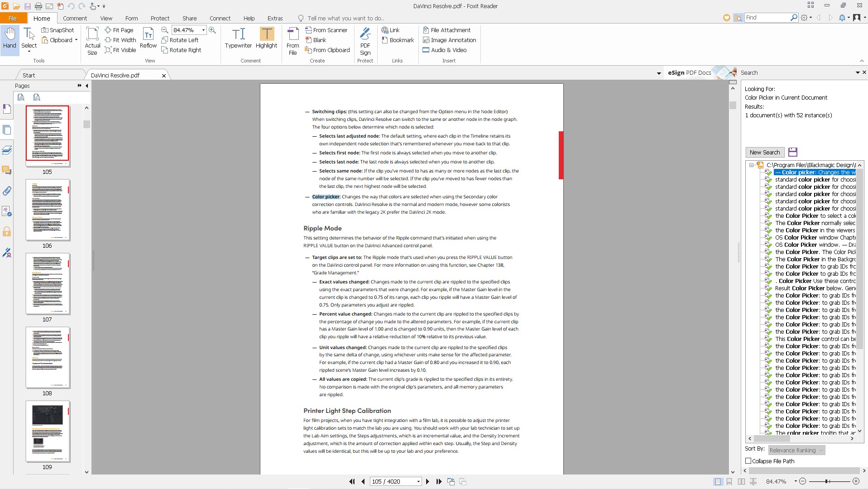The height and width of the screenshot is (489, 868).
Task: Open the comments panel in sidebar
Action: tap(7, 170)
